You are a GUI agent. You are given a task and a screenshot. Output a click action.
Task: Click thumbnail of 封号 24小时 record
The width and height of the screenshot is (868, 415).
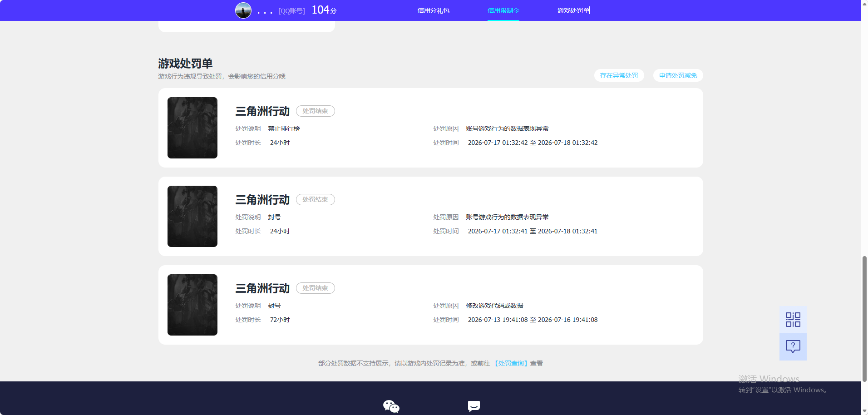pyautogui.click(x=192, y=216)
